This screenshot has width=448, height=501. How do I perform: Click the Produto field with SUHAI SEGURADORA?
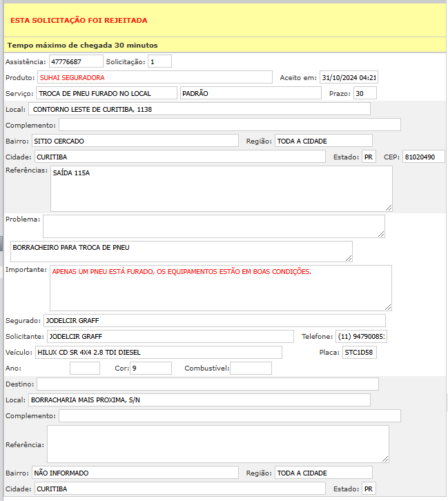click(x=155, y=77)
